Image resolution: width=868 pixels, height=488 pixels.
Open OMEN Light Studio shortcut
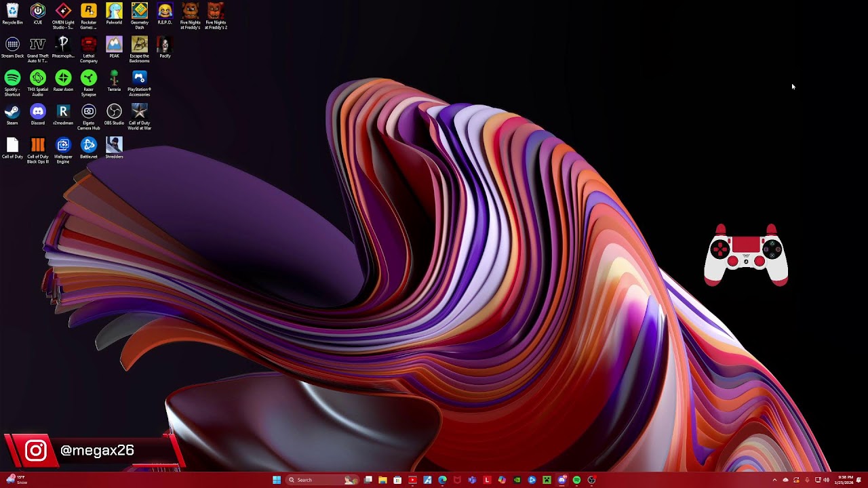[x=63, y=16]
